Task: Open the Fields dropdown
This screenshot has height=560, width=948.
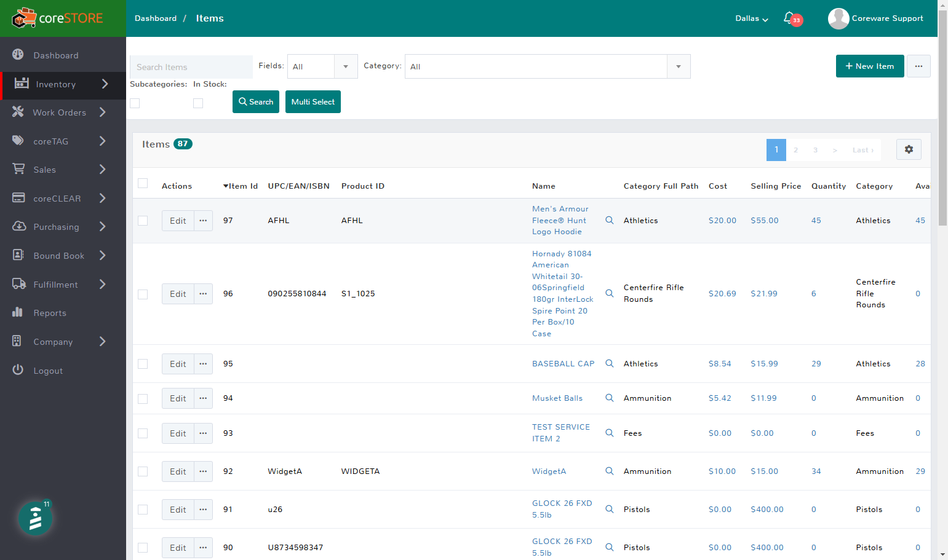Action: (322, 66)
